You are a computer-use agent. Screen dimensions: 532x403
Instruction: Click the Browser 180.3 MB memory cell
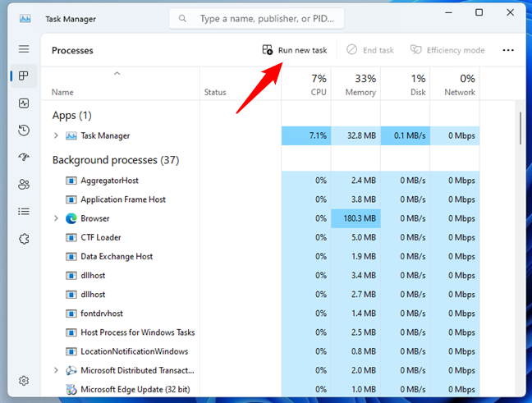[355, 218]
